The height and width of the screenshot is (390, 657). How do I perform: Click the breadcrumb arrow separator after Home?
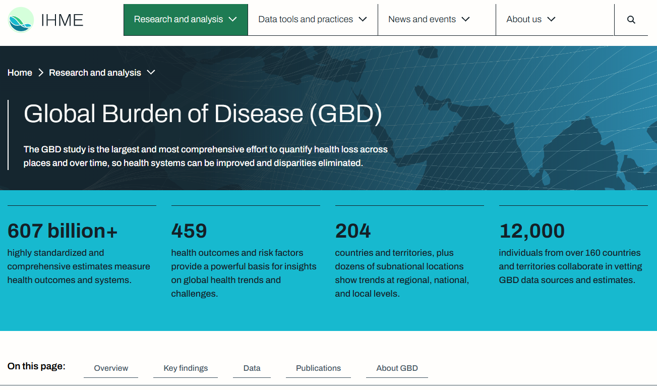(41, 73)
